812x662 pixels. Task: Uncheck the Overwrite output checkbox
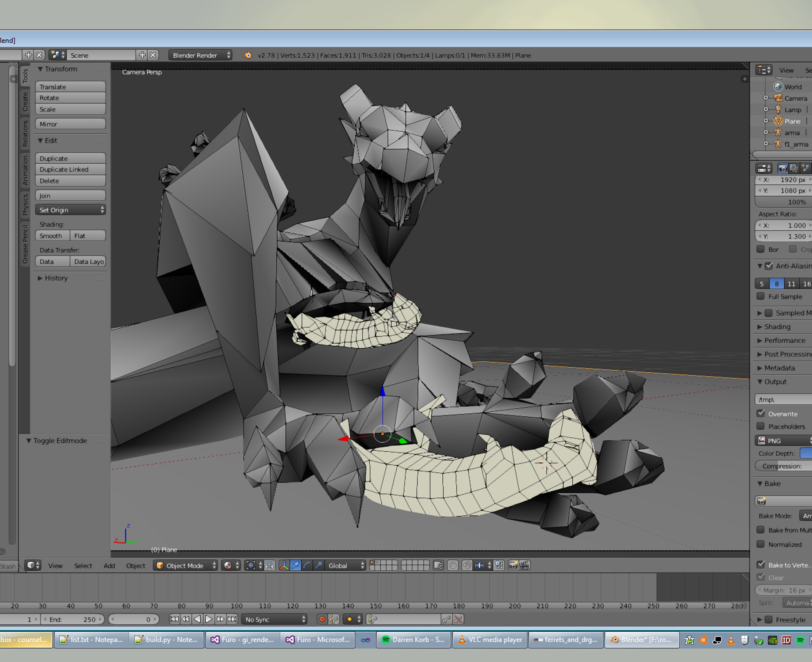(x=761, y=414)
